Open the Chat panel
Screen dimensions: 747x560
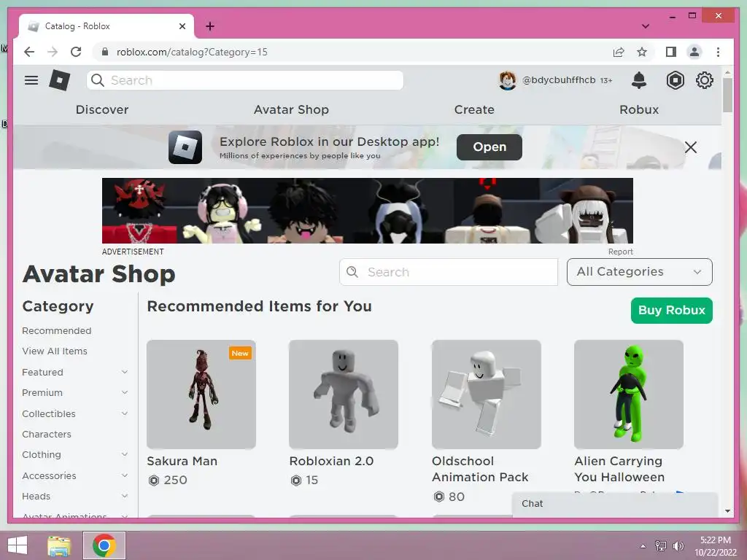614,504
